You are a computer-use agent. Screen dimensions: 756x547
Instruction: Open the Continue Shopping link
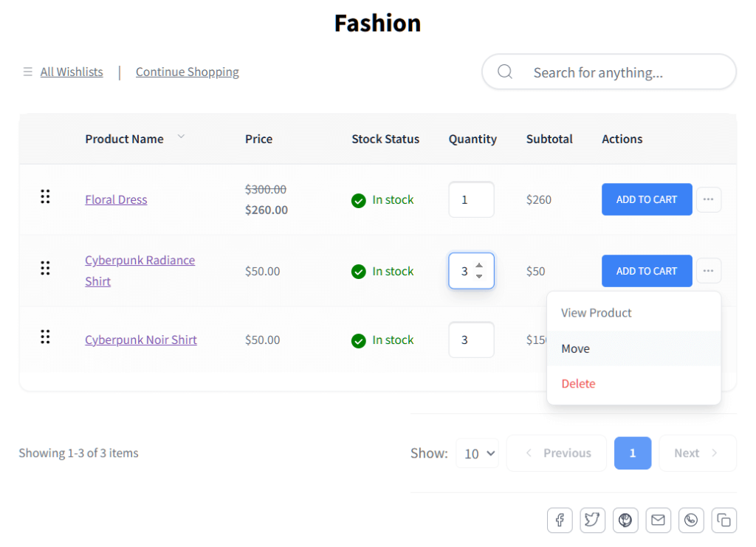[x=187, y=72]
